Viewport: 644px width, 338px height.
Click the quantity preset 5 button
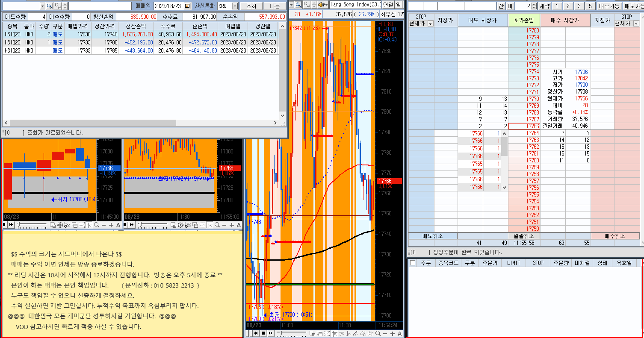590,6
